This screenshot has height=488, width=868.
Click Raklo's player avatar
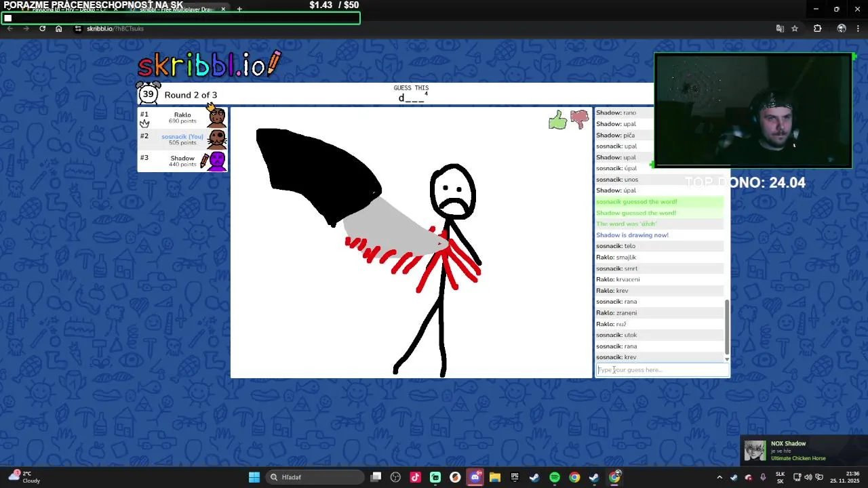pyautogui.click(x=217, y=118)
